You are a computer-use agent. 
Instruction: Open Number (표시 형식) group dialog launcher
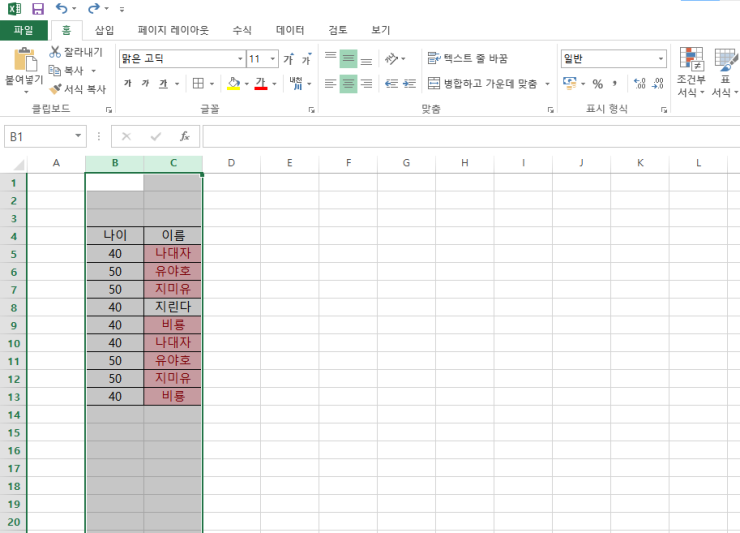point(664,110)
